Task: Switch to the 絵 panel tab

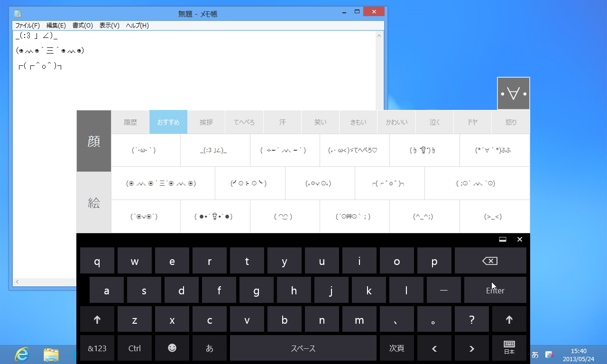Action: pyautogui.click(x=93, y=202)
